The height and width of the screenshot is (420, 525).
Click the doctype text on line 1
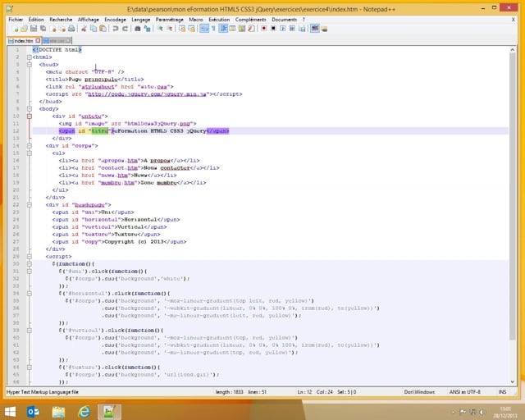pos(57,50)
